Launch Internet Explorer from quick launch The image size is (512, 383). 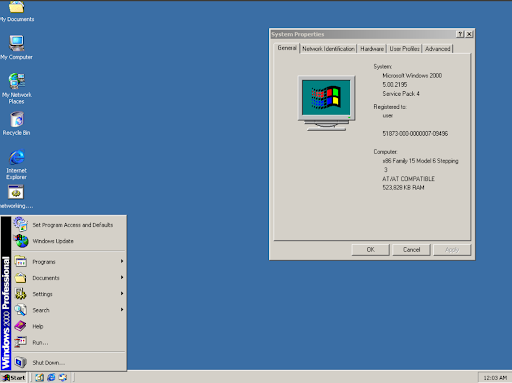(x=51, y=377)
